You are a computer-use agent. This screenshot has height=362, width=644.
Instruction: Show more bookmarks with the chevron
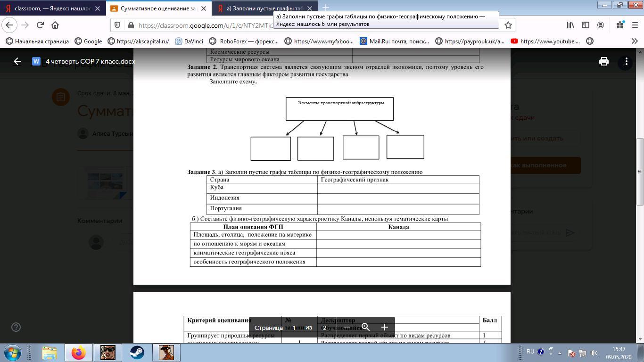click(x=635, y=41)
